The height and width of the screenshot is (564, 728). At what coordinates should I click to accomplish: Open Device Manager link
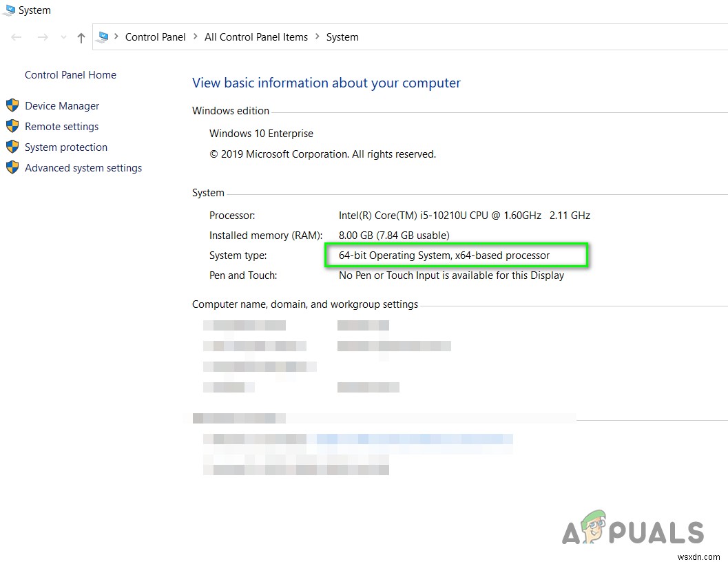[62, 106]
